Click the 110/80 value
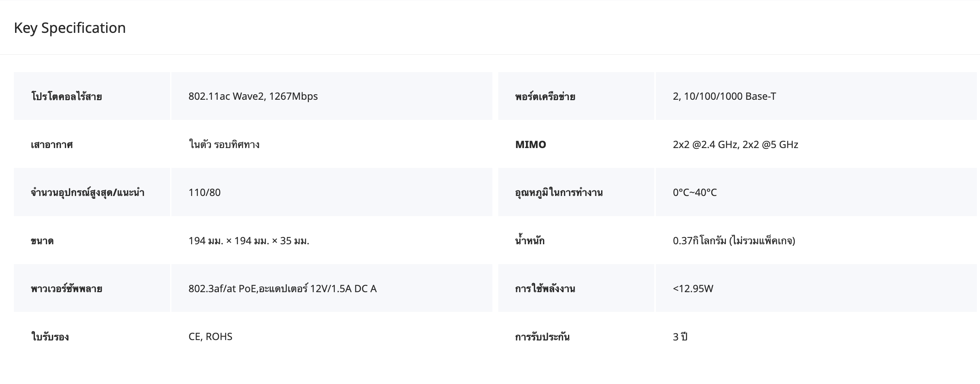Image resolution: width=980 pixels, height=384 pixels. 204,192
